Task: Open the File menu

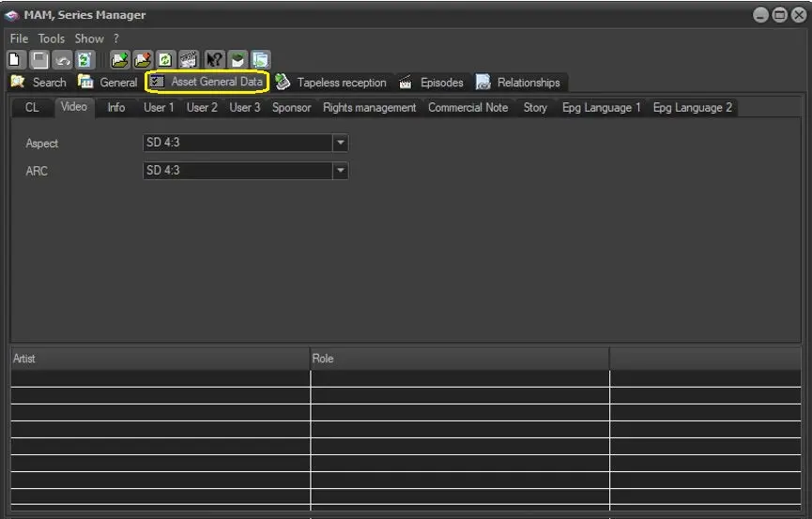Action: tap(19, 38)
